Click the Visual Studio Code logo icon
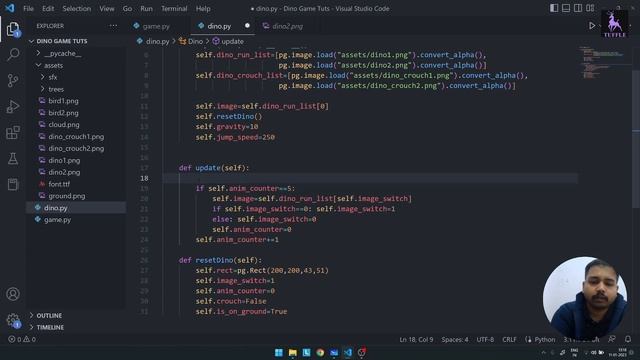The width and height of the screenshot is (640, 360). pyautogui.click(x=9, y=8)
